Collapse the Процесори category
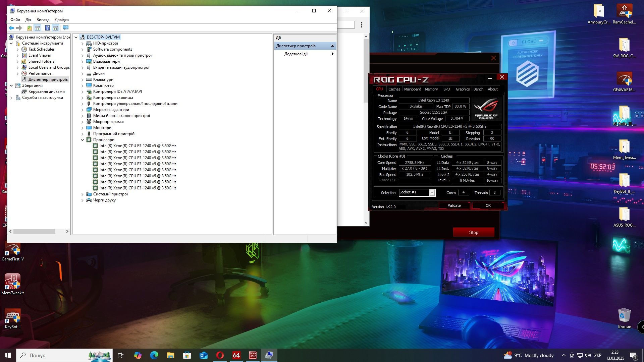The width and height of the screenshot is (644, 362). coord(83,140)
